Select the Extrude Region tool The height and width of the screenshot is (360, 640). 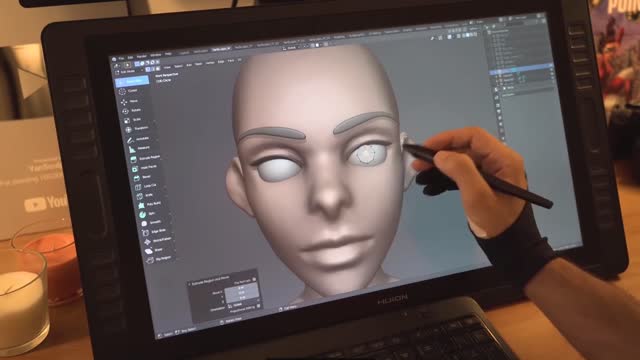pos(145,158)
